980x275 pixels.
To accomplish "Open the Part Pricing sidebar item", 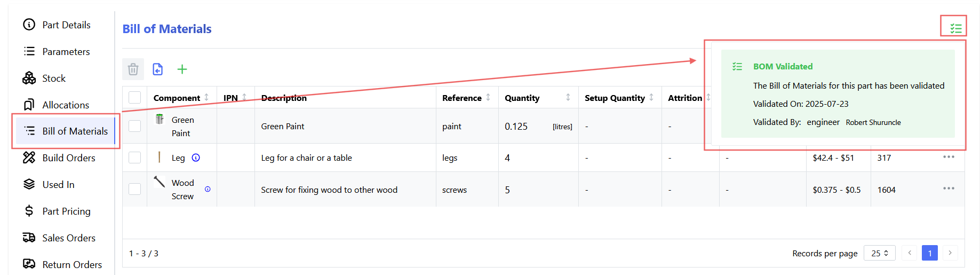I will pos(66,211).
